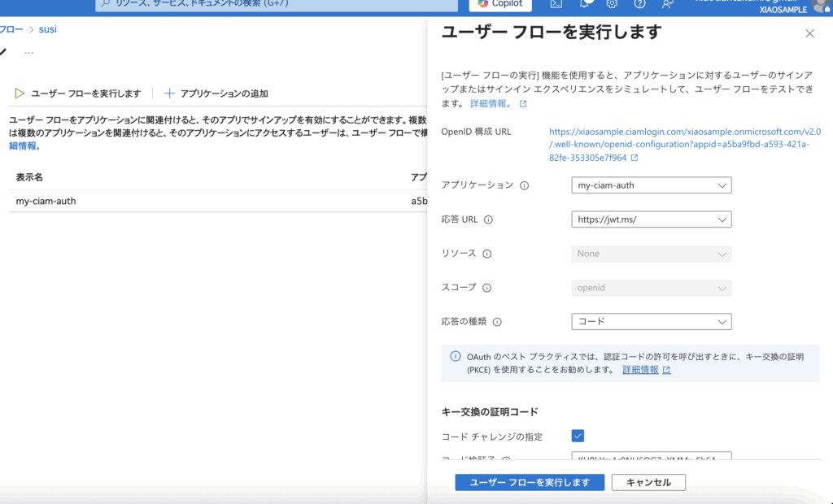Select the my-ciam-auth row in the table
This screenshot has height=504, width=833.
[46, 201]
